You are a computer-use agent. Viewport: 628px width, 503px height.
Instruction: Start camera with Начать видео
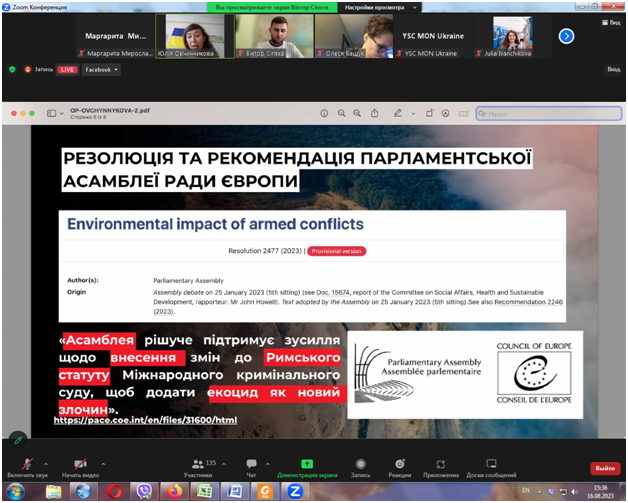[77, 466]
